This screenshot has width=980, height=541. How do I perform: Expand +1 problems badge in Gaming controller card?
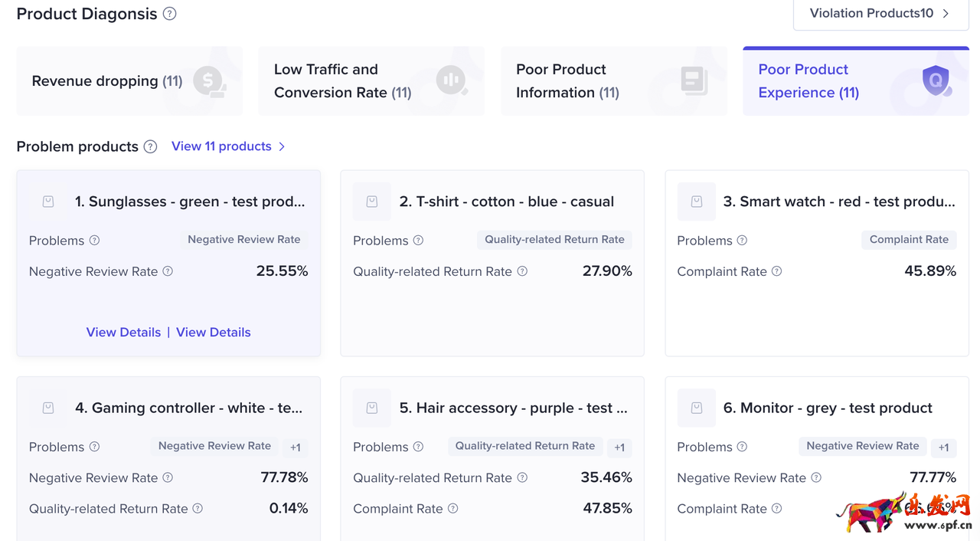pos(296,448)
